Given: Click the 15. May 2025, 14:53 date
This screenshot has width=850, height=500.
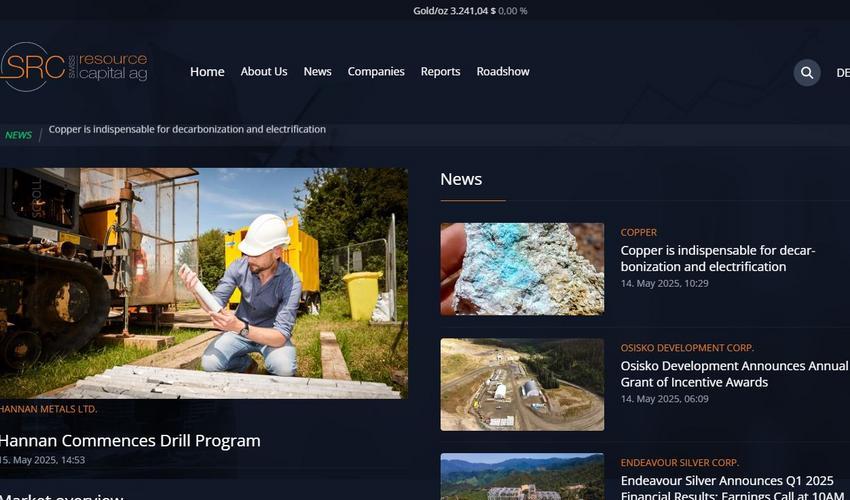Looking at the screenshot, I should click(x=42, y=460).
